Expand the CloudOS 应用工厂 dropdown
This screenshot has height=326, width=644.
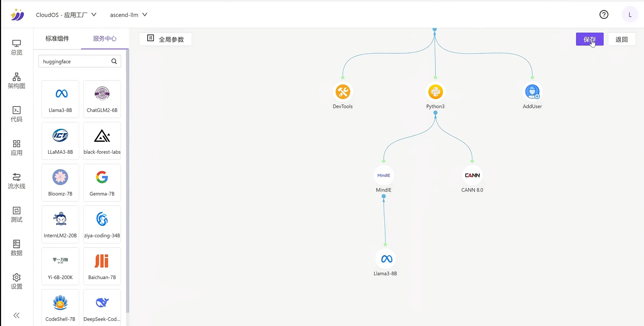tap(66, 15)
